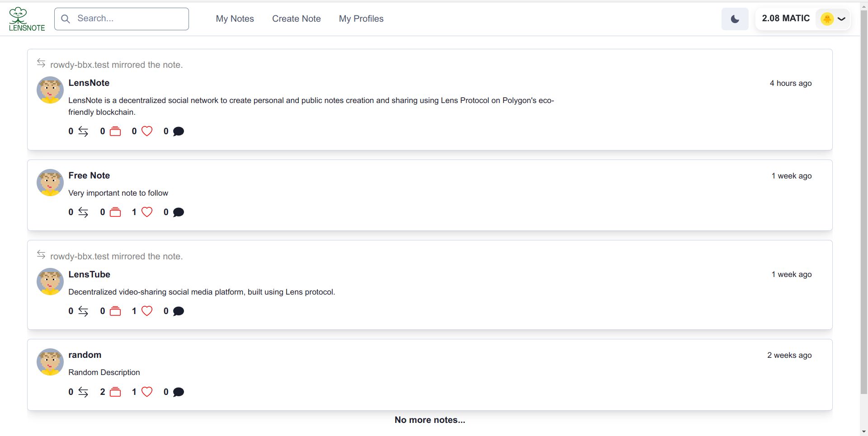Click the 'Random Description' text
The width and height of the screenshot is (868, 436).
click(x=104, y=372)
